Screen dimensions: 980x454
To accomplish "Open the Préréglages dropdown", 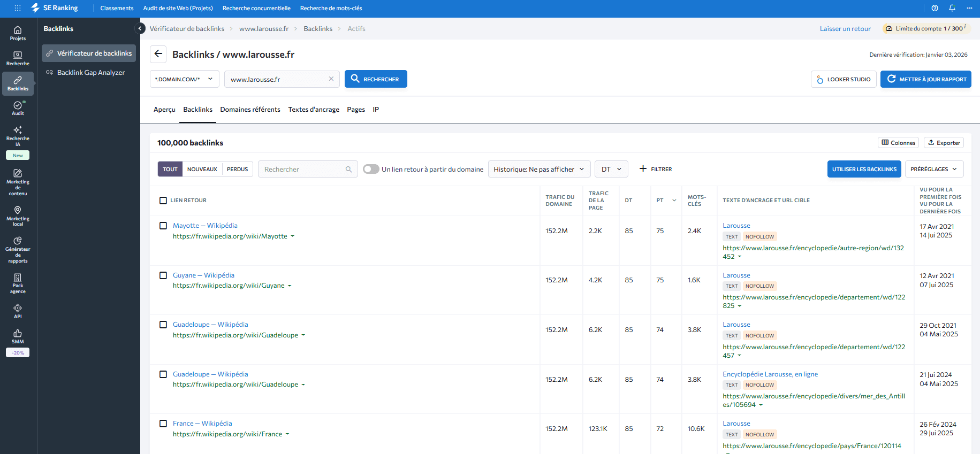I will click(x=934, y=169).
